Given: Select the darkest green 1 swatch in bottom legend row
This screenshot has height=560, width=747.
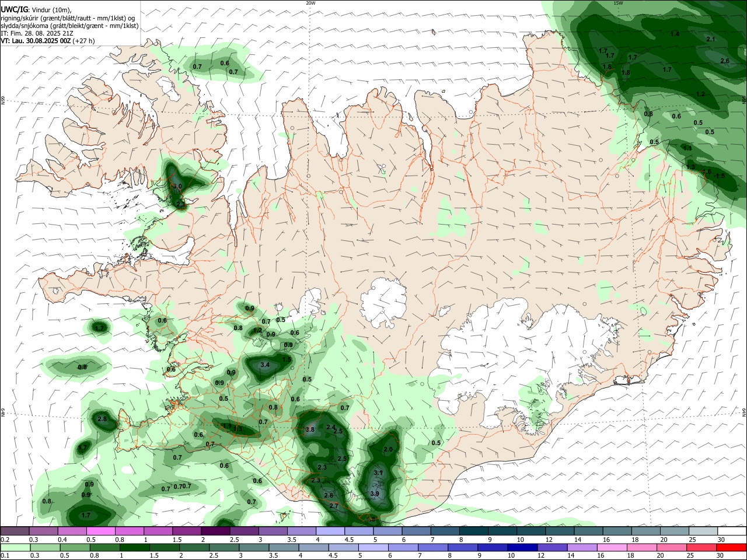Looking at the screenshot, I should pos(134,547).
